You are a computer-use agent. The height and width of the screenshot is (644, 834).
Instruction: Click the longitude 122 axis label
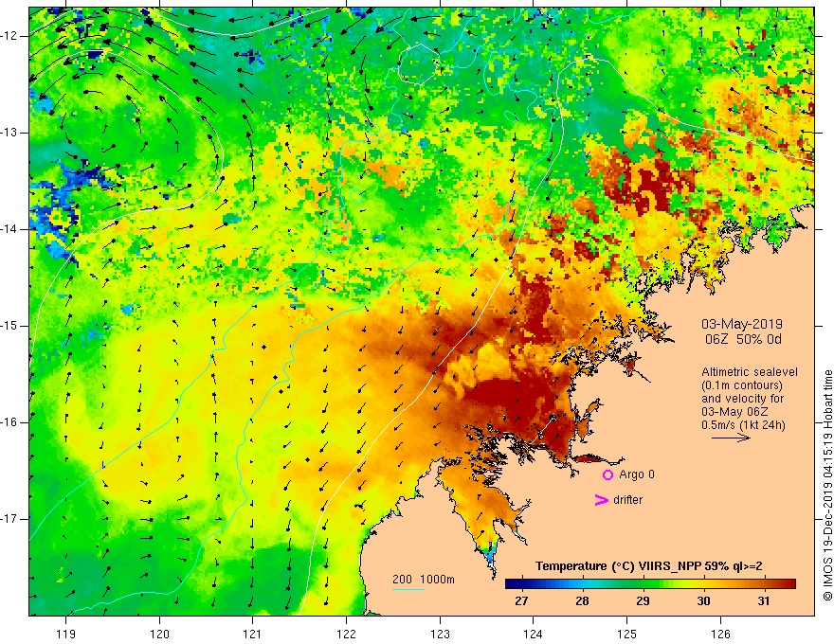[x=346, y=634]
